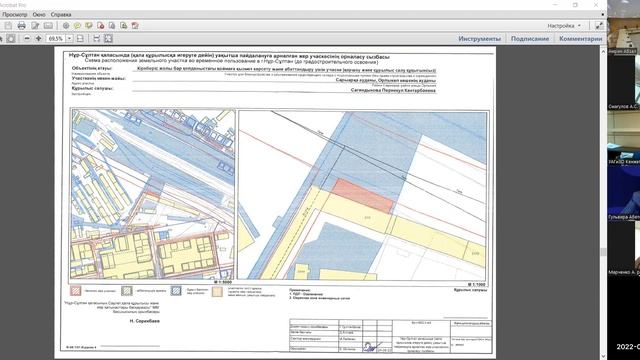Print the document using the printer icon
The height and width of the screenshot is (360, 640).
tap(22, 26)
